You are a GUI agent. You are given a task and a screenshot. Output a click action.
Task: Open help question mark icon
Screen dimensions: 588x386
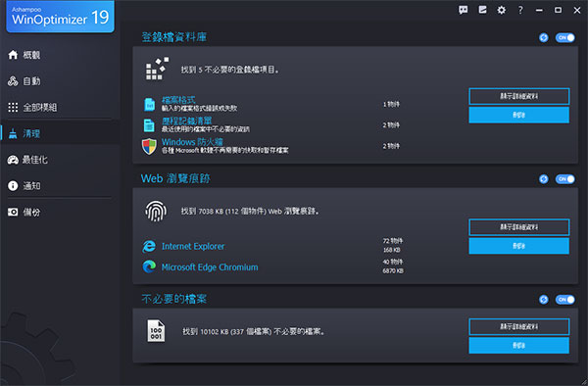(520, 10)
